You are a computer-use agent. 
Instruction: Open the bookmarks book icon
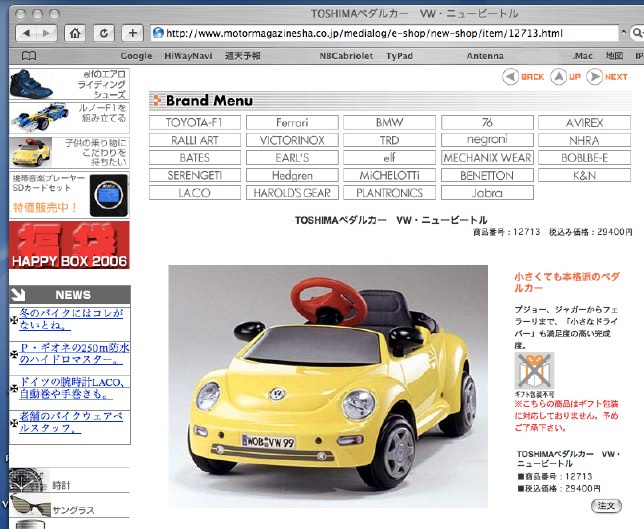29,56
